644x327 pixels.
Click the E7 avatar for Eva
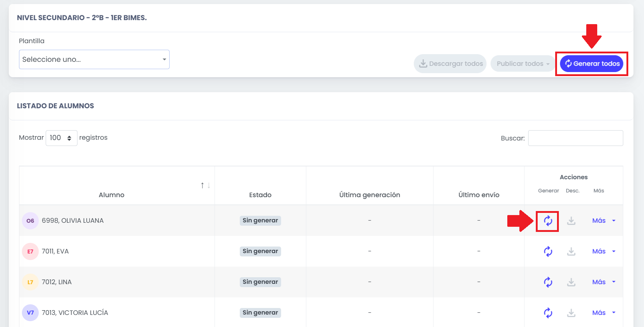[x=30, y=251]
